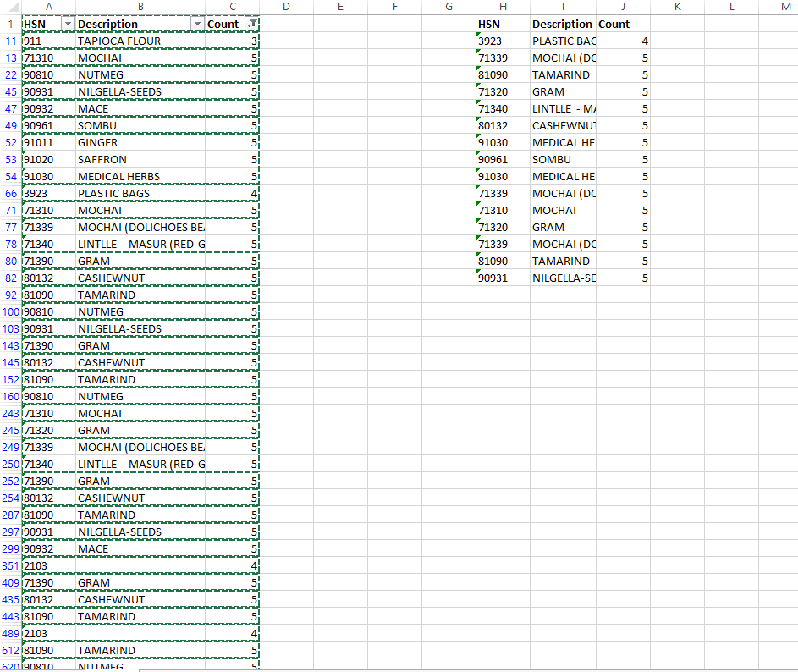798x672 pixels.
Task: Select column F header
Action: tap(395, 7)
